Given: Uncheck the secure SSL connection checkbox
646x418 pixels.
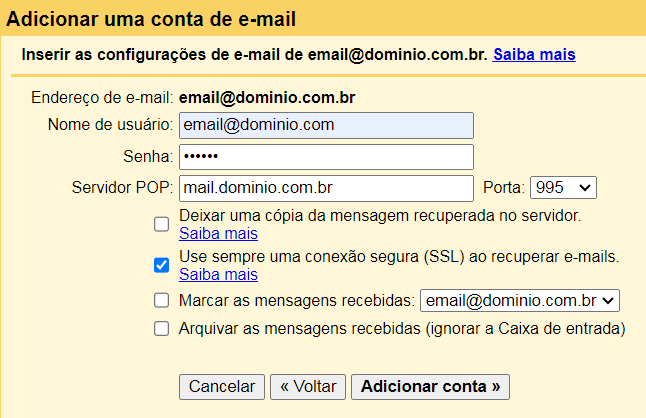Looking at the screenshot, I should [x=161, y=265].
